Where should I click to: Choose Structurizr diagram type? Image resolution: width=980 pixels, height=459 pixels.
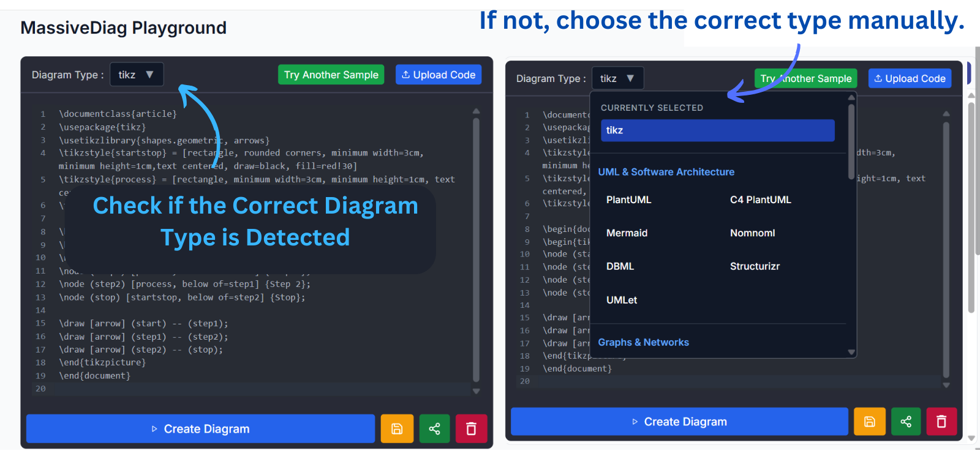pyautogui.click(x=755, y=266)
